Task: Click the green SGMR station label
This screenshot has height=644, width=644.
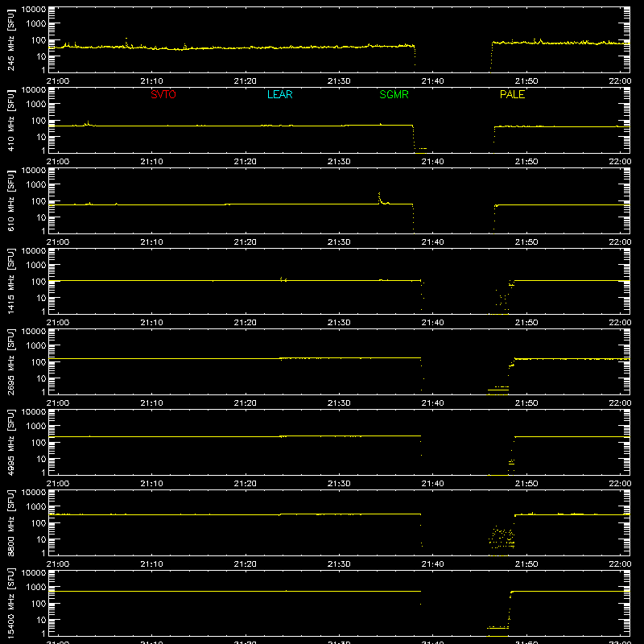Action: (x=394, y=94)
